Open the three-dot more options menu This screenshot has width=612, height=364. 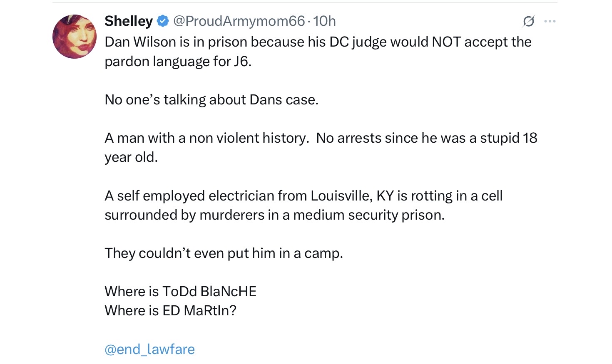[x=550, y=21]
